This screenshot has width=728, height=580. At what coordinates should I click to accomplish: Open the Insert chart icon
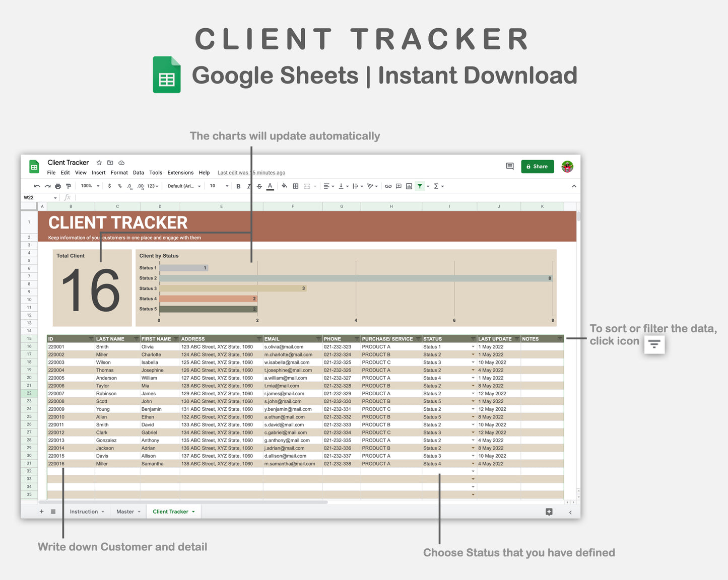tap(408, 186)
